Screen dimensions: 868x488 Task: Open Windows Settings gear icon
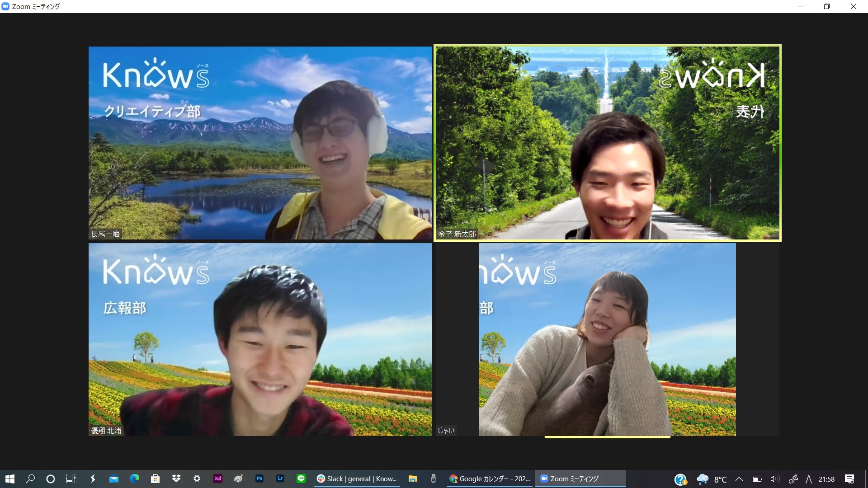pos(197,479)
